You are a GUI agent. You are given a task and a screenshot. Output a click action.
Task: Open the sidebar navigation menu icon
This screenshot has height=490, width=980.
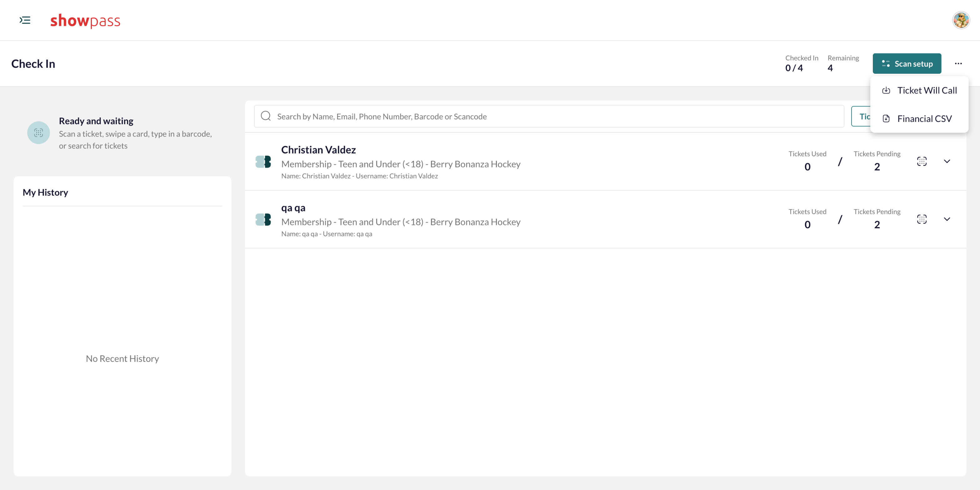click(25, 20)
